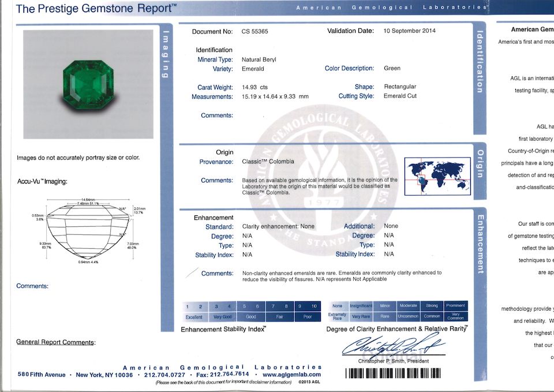Click the Accu-Vu gemstone profile diagram

coord(88,231)
